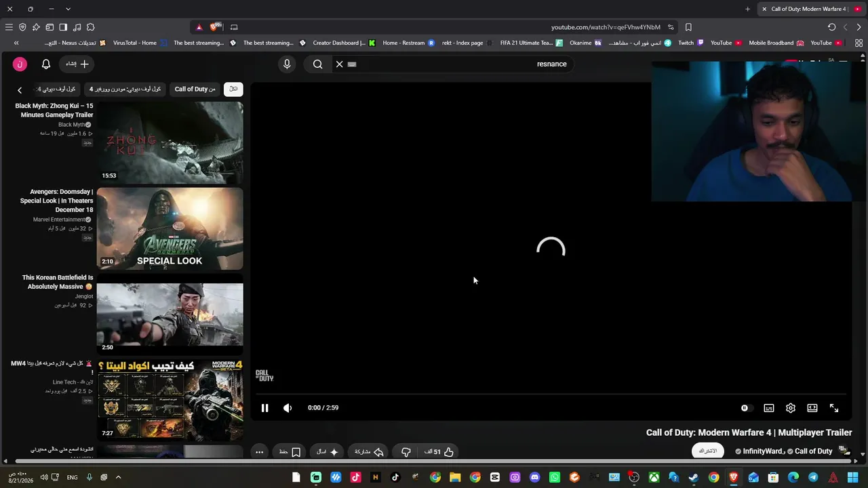This screenshot has width=868, height=488.
Task: Open the Home - Restream bookmark
Action: click(408, 43)
